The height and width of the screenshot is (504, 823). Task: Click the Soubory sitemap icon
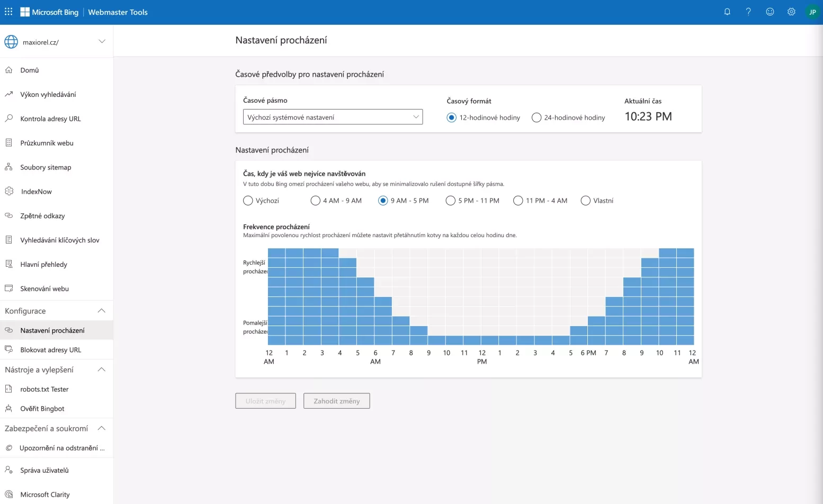[x=9, y=167]
